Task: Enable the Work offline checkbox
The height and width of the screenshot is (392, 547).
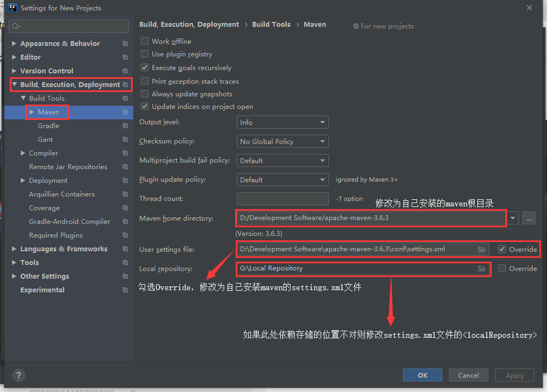Action: (144, 41)
